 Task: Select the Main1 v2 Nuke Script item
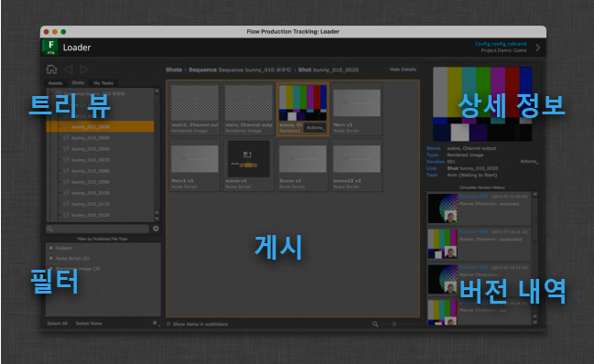pos(194,165)
